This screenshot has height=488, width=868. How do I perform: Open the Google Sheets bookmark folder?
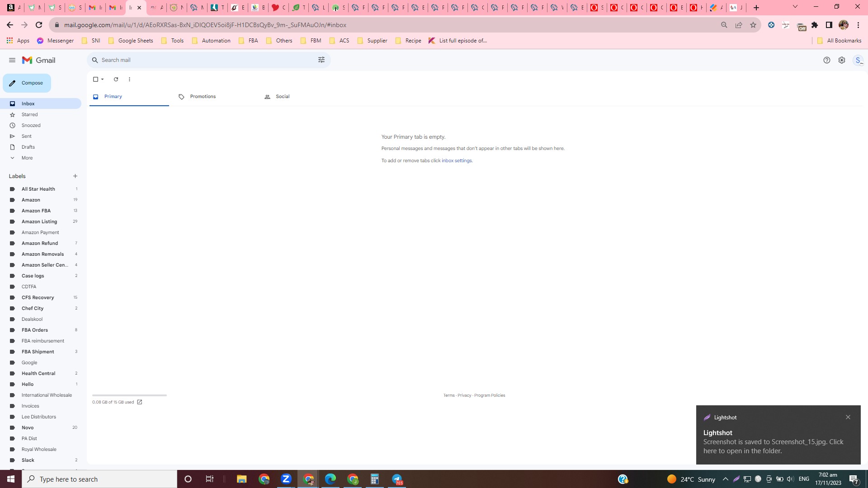tap(131, 41)
